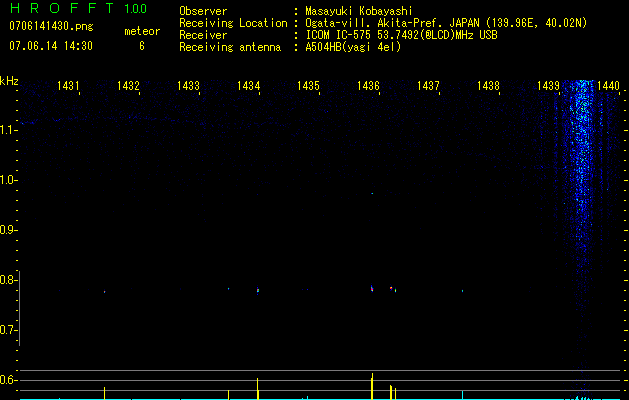Click the timestamp 07.06.14 14:30

(51, 46)
